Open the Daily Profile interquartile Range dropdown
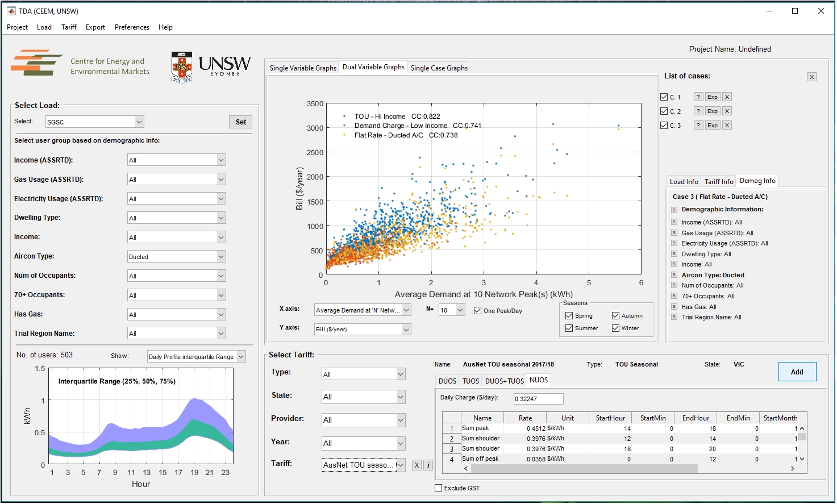The width and height of the screenshot is (837, 504). 197,356
